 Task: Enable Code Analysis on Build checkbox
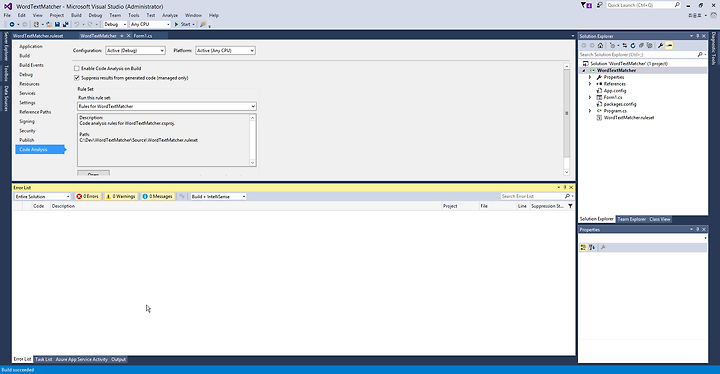(x=77, y=68)
